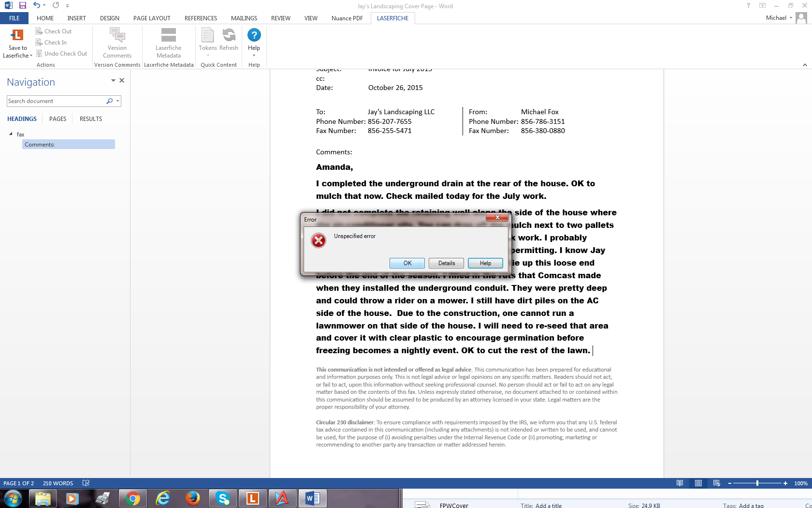
Task: Open Ribbon Display Options
Action: point(762,6)
